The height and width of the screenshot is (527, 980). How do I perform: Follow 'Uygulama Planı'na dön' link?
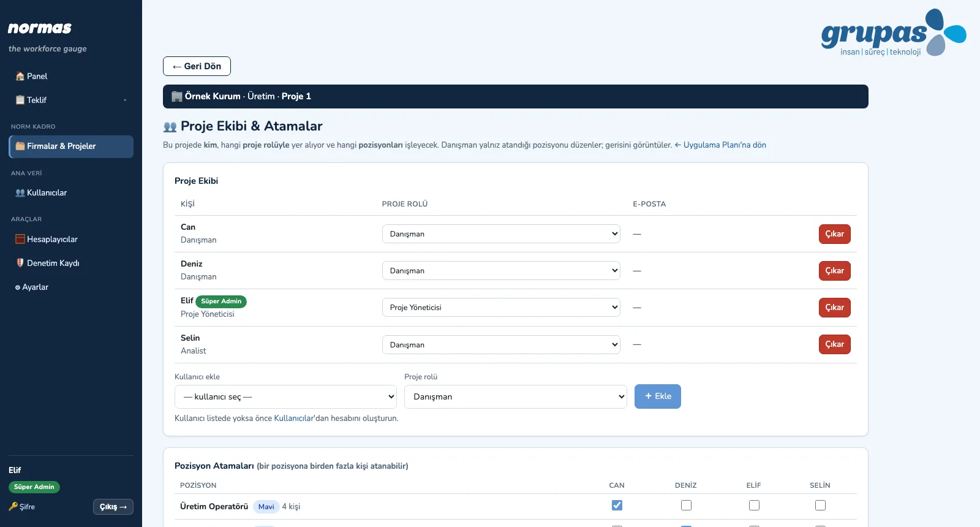click(720, 145)
